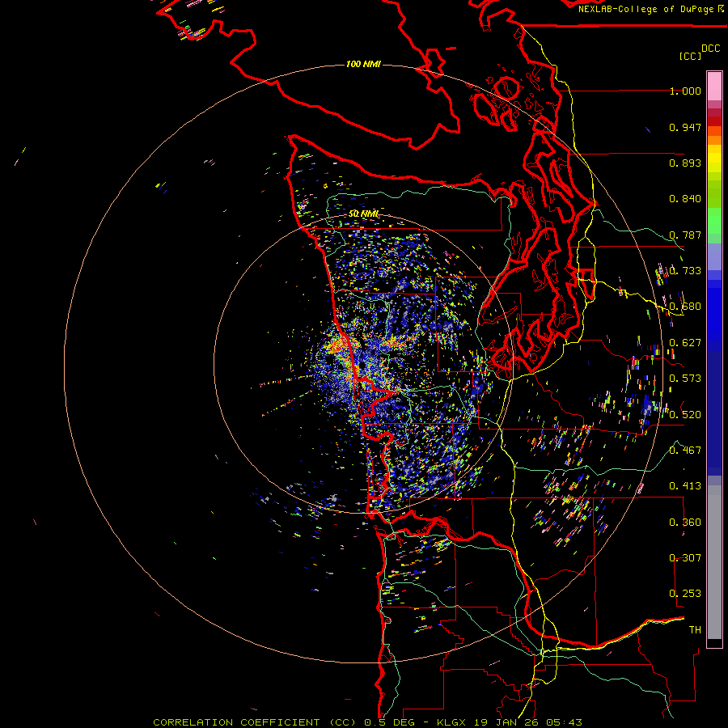Click the 0.573 scale value
The image size is (728, 728).
click(685, 379)
